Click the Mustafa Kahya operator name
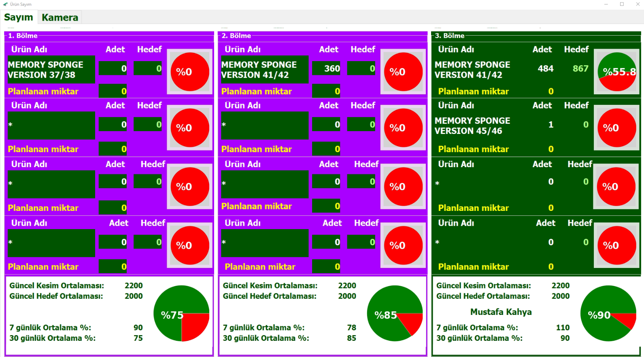Screen dimensions: 644x357 [x=501, y=312]
